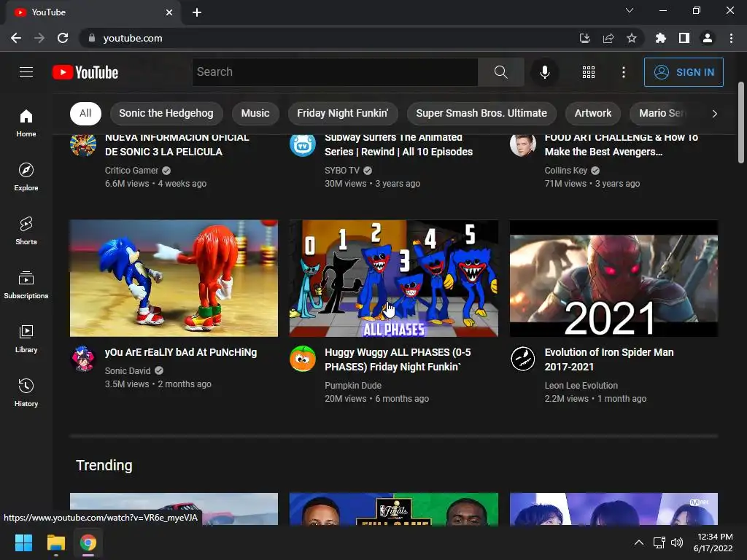The width and height of the screenshot is (747, 560).
Task: Open Evolution of Iron Spider Man title
Action: coord(609,359)
